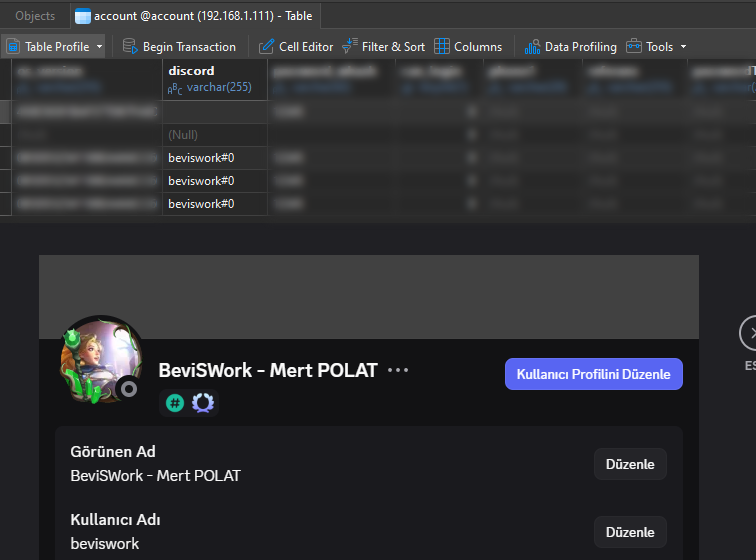The image size is (756, 560).
Task: Click the green hashtag badge
Action: tap(175, 403)
